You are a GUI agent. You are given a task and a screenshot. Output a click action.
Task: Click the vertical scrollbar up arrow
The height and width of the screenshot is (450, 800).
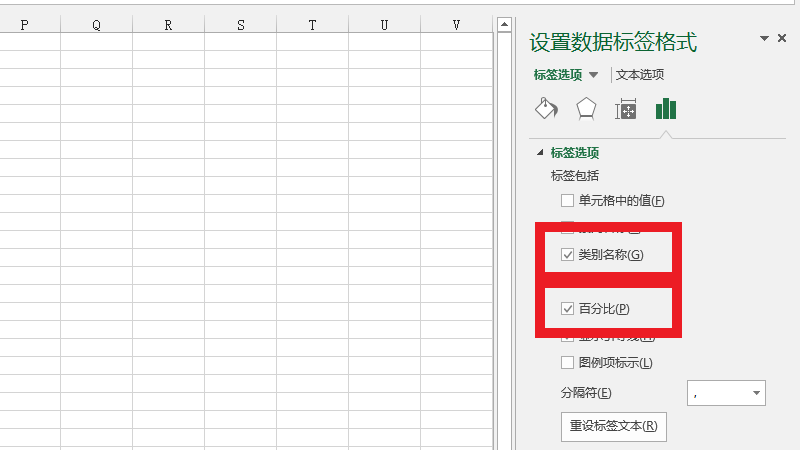click(505, 24)
